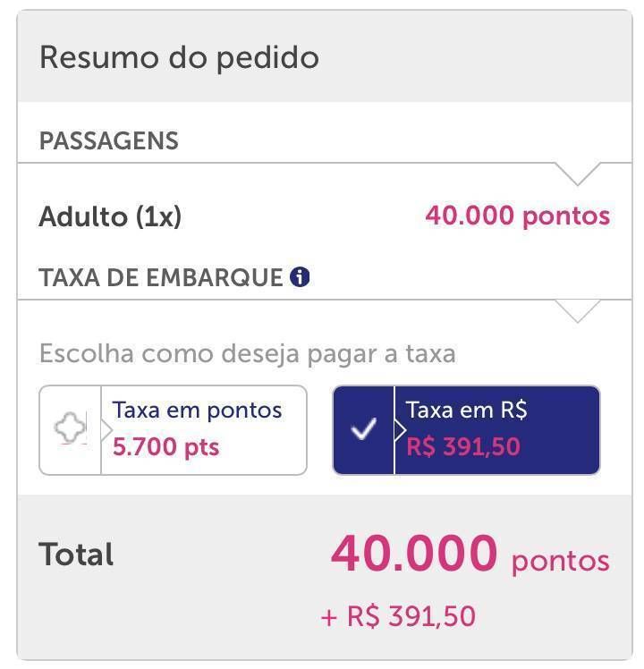Click the Total label
The height and width of the screenshot is (669, 644).
tap(76, 555)
